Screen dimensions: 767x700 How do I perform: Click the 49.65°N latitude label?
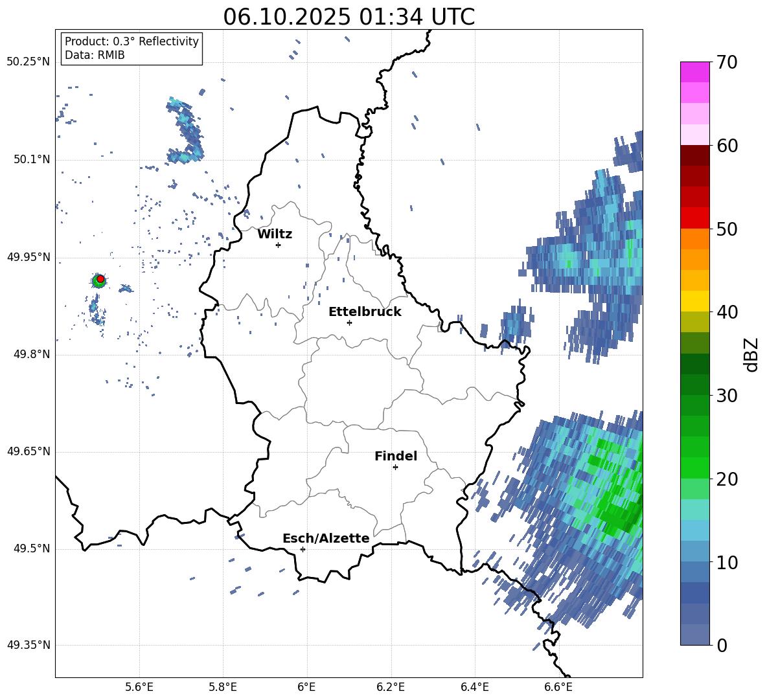coord(29,451)
